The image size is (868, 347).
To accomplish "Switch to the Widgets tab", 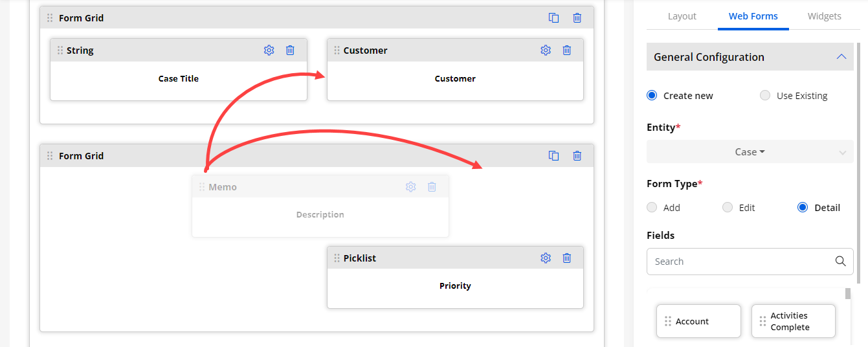I will [824, 16].
